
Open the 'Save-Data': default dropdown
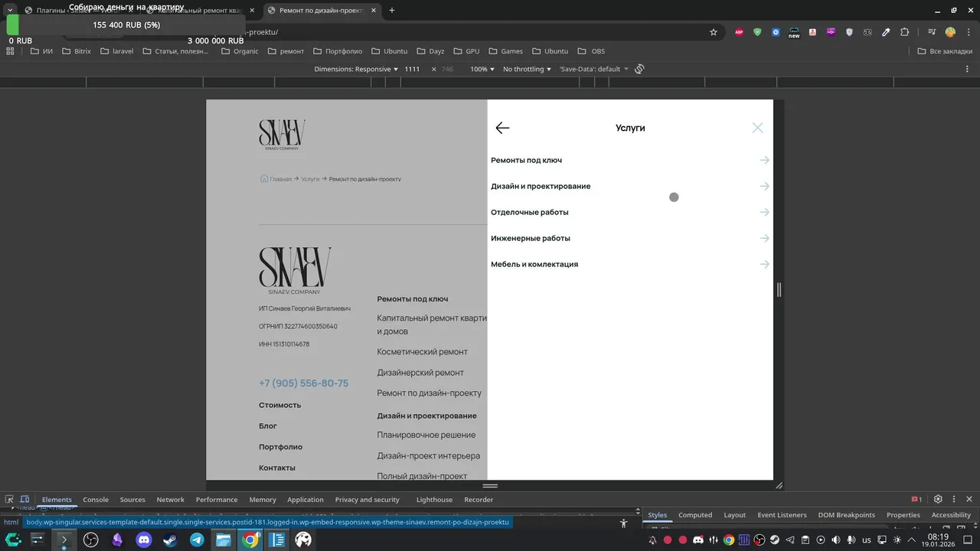point(594,69)
